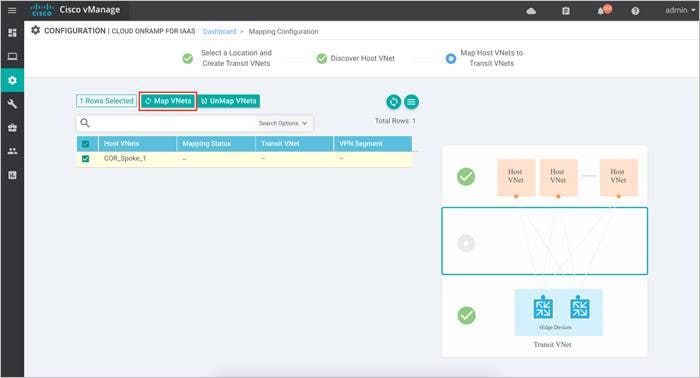Click the cloud icon in top bar

531,11
